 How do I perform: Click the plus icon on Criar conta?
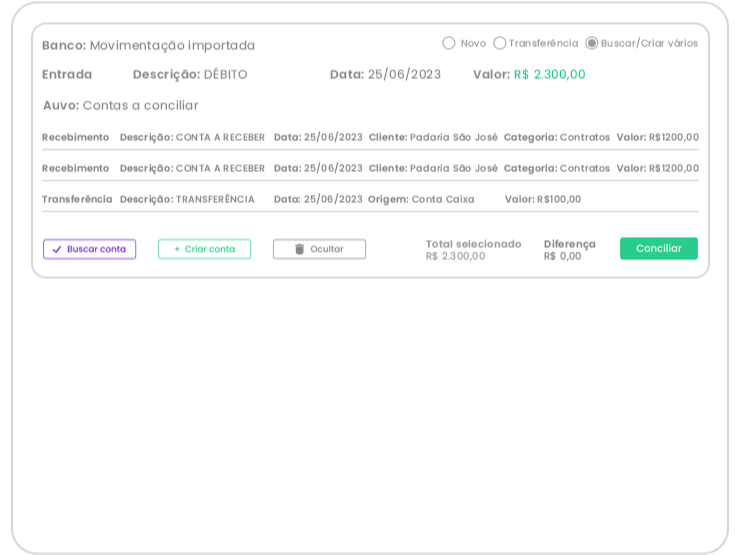177,249
